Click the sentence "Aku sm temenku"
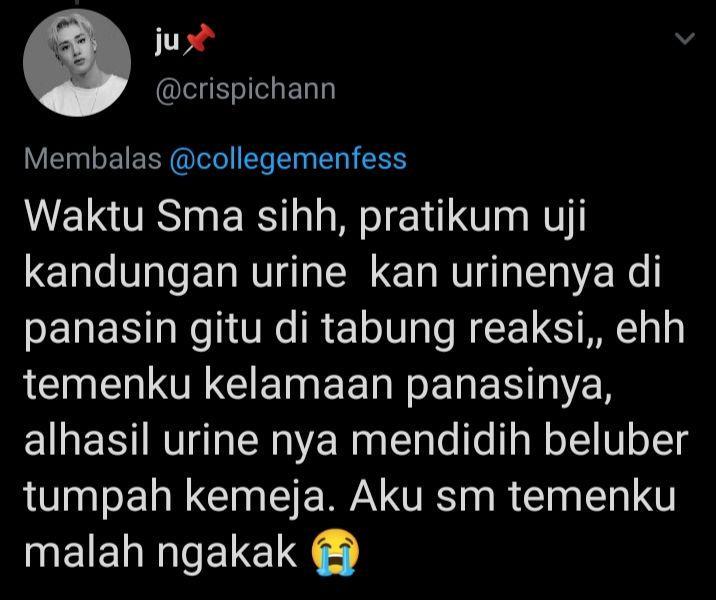The height and width of the screenshot is (600, 716). [512, 496]
